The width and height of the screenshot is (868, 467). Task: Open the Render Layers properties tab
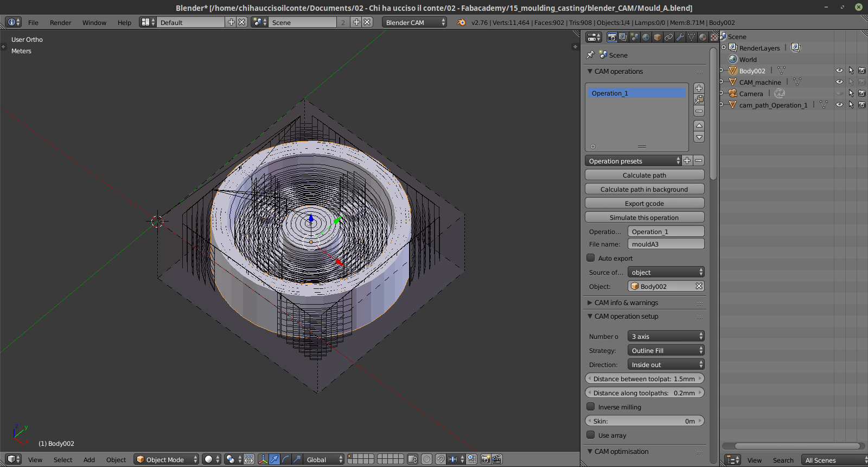click(623, 37)
